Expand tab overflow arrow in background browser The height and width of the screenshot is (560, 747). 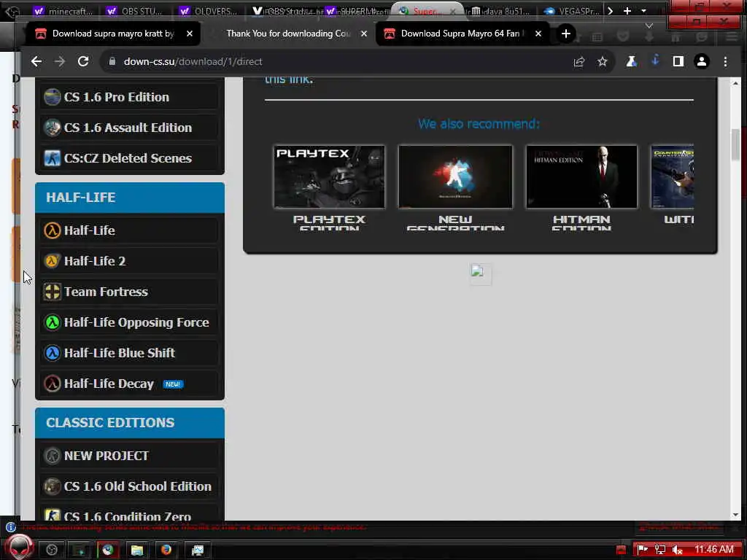pyautogui.click(x=611, y=10)
